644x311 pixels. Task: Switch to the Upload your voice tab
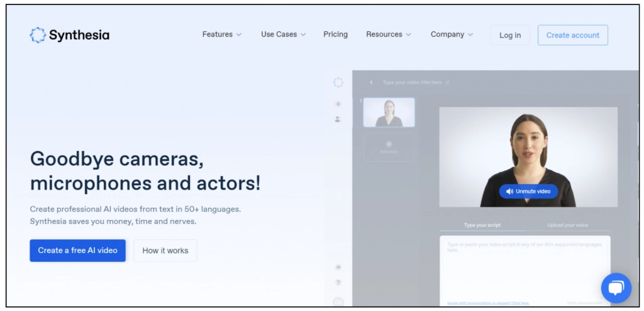pos(567,225)
